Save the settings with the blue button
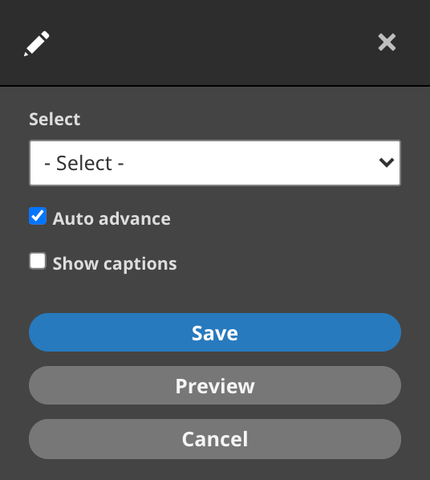This screenshot has width=430, height=480. [215, 332]
